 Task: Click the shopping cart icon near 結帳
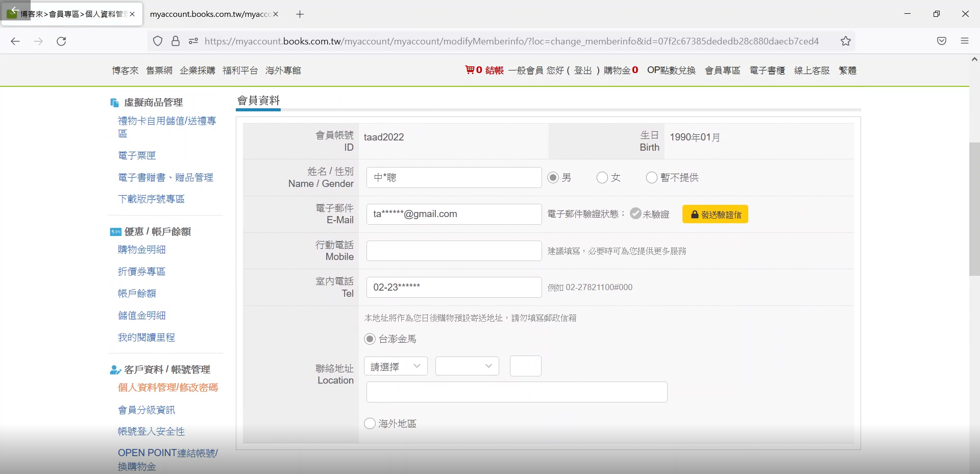click(470, 70)
